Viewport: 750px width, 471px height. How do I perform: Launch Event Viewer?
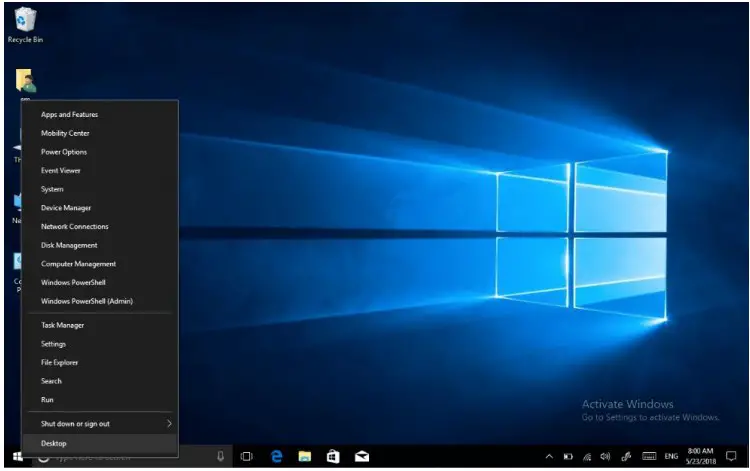click(100, 170)
